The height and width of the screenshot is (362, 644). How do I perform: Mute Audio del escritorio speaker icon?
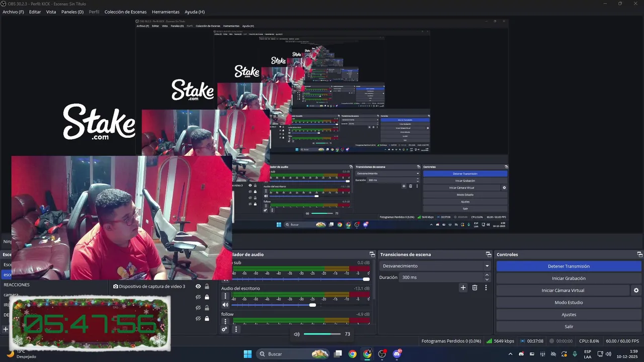tap(225, 305)
